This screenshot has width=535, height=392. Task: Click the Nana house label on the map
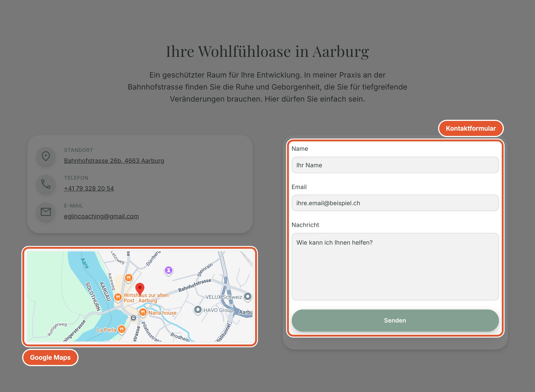pos(163,313)
